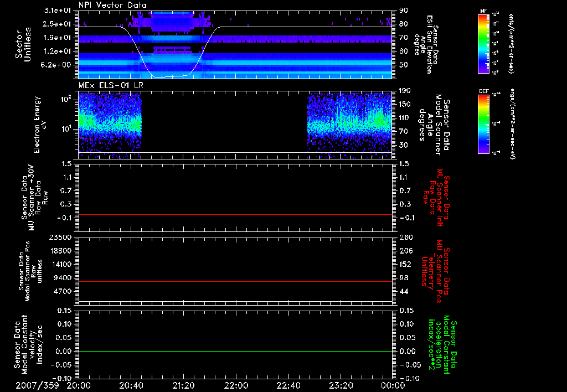Select the 'MU Scanner +30V Raw Data' axis title
Image resolution: width=567 pixels, height=392 pixels.
[x=34, y=198]
